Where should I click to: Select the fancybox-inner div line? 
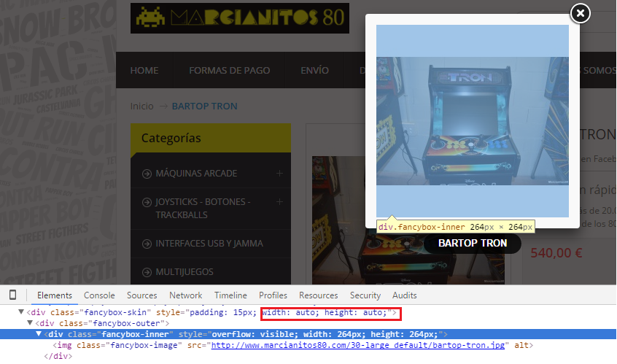coord(308,334)
